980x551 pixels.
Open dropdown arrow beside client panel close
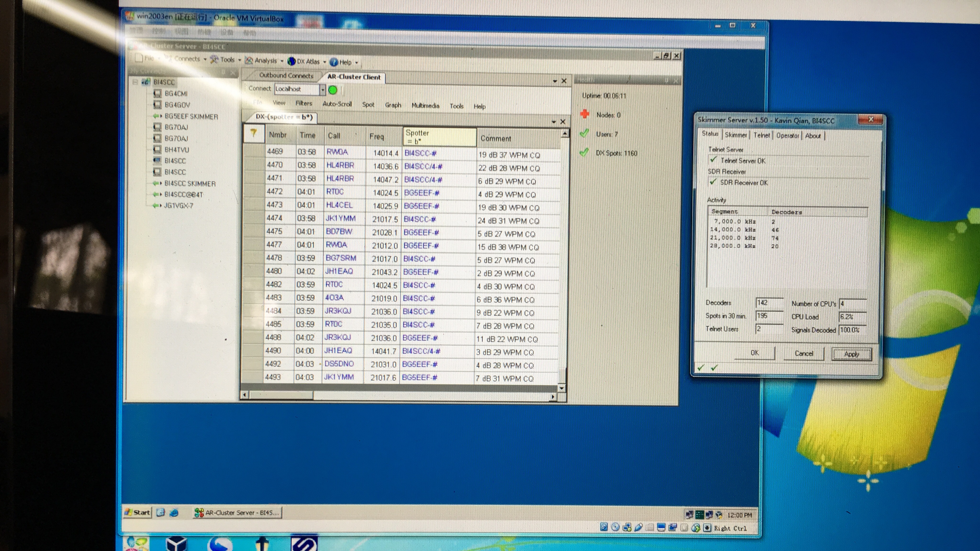pos(555,81)
